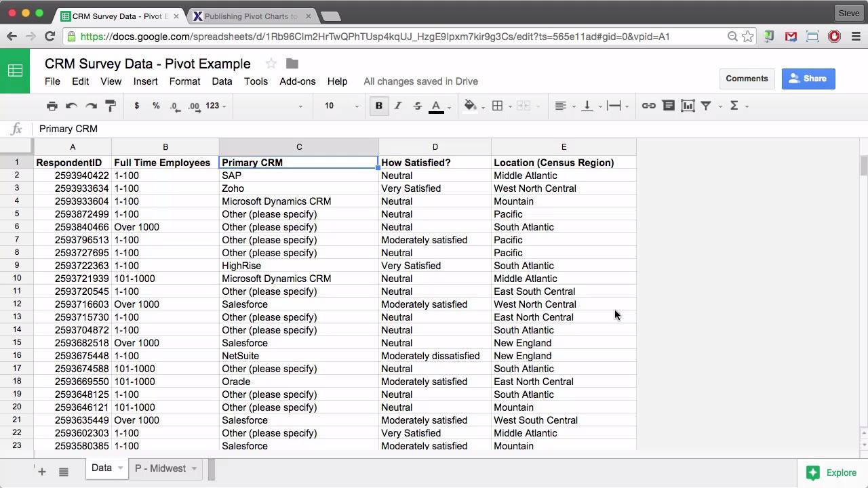Insert a chart

click(688, 106)
